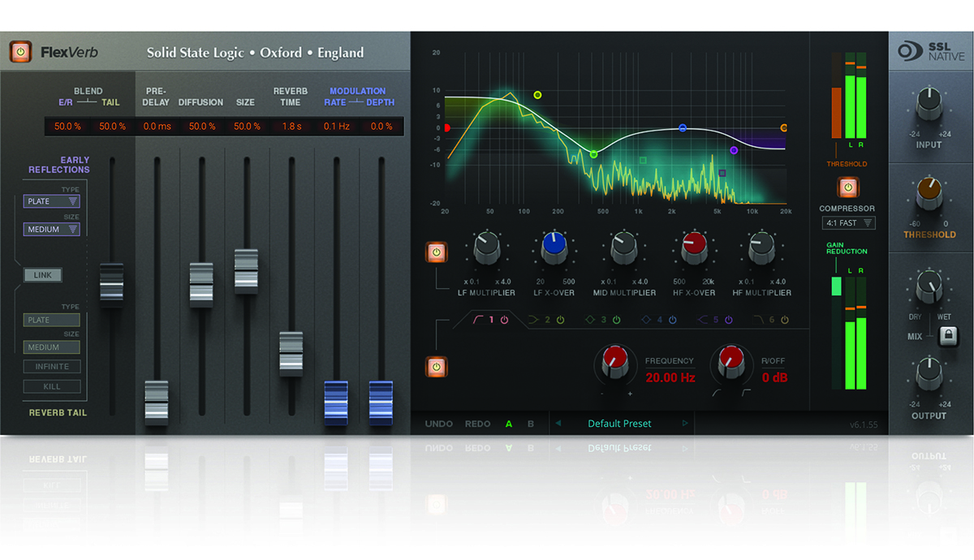974x560 pixels.
Task: Open the compressor 4:1 FAST dropdown
Action: click(848, 222)
